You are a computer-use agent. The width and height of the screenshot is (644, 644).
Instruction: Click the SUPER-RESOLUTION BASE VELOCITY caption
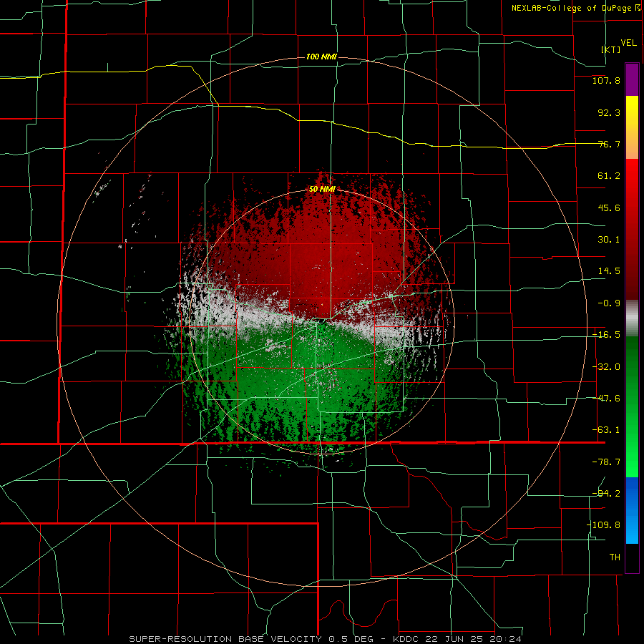pos(225,639)
